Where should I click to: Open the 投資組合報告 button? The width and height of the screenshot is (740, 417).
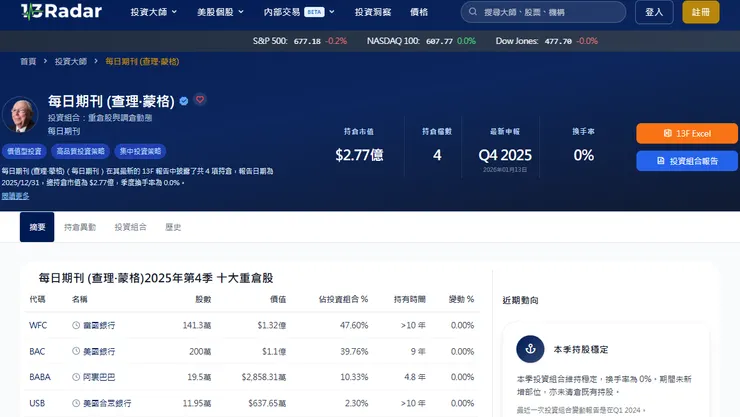click(687, 161)
